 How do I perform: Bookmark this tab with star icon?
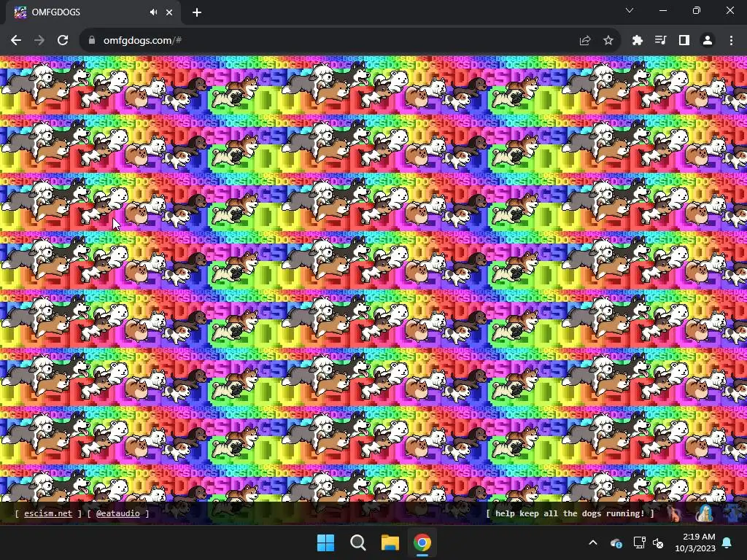tap(608, 41)
